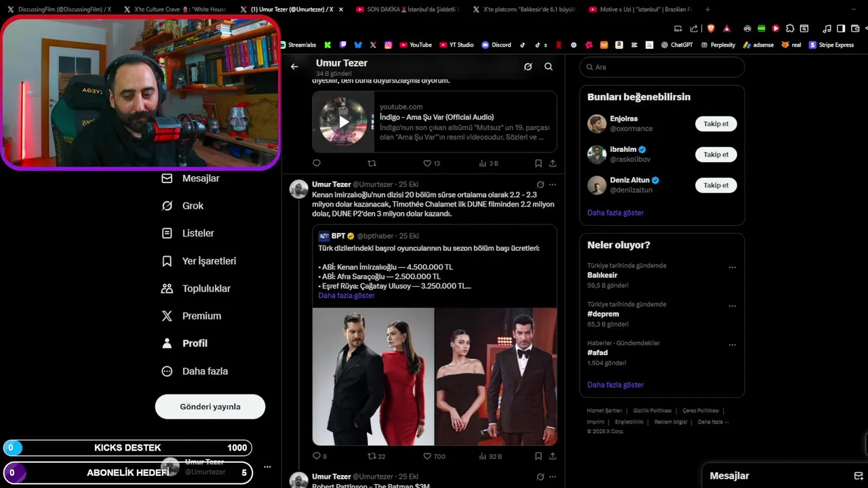Like the post with 700 likes
This screenshot has width=868, height=488.
tap(434, 456)
